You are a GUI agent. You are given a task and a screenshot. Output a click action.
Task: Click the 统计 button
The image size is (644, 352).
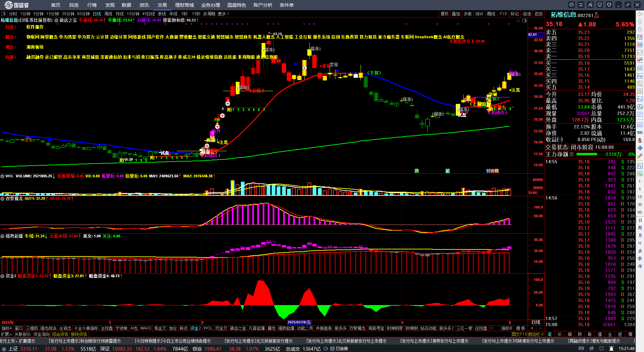pyautogui.click(x=480, y=14)
